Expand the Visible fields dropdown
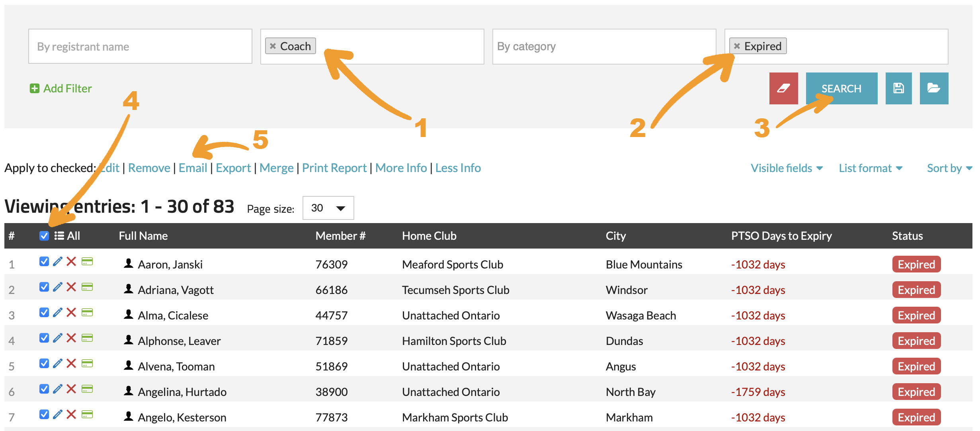Image resolution: width=980 pixels, height=431 pixels. click(786, 168)
